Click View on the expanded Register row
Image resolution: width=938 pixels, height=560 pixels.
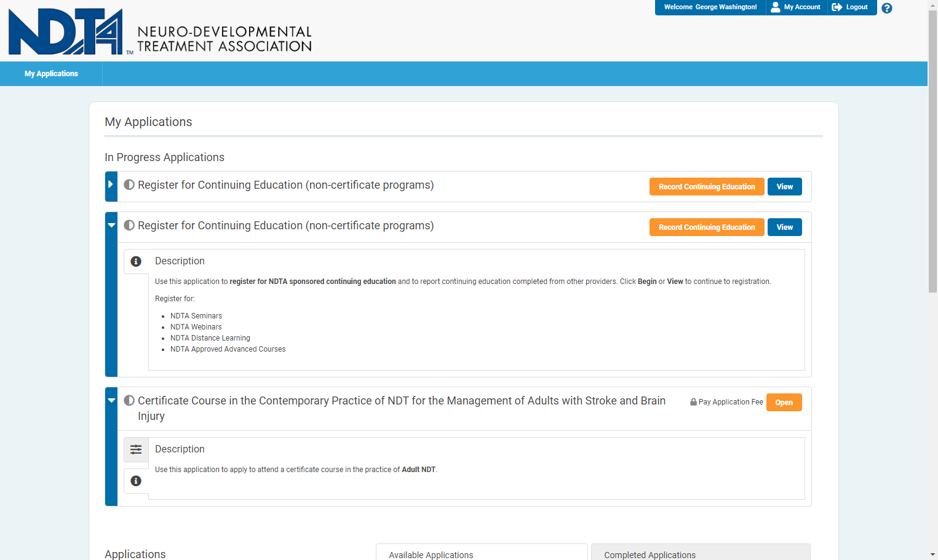click(785, 227)
